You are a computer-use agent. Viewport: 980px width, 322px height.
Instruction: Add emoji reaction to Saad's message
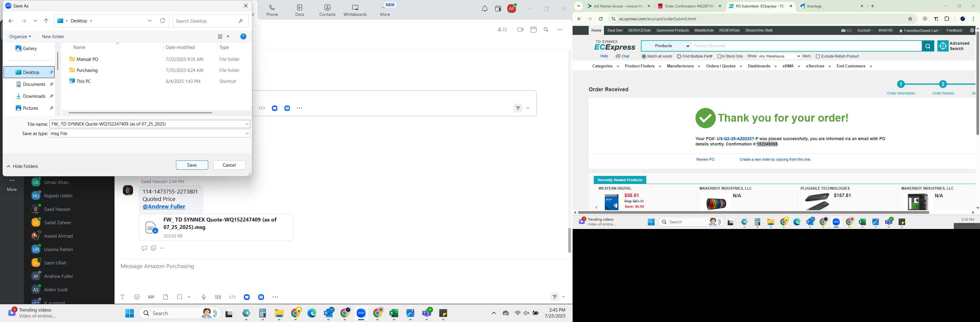pos(153,248)
